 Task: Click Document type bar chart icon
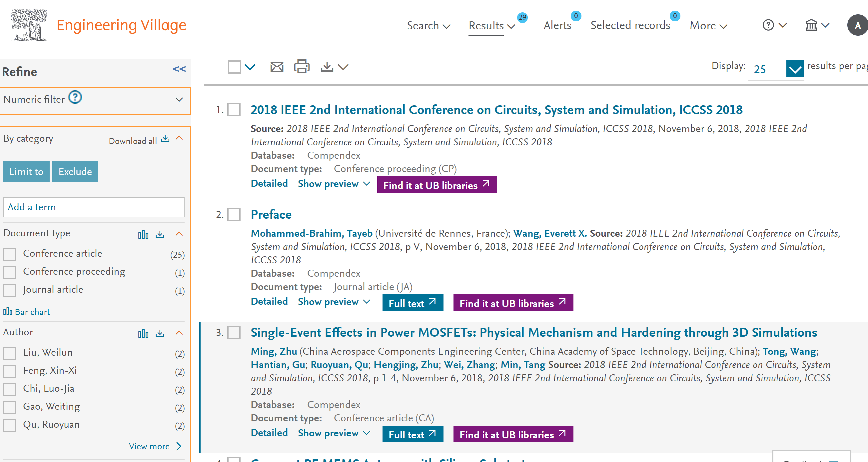pyautogui.click(x=143, y=235)
